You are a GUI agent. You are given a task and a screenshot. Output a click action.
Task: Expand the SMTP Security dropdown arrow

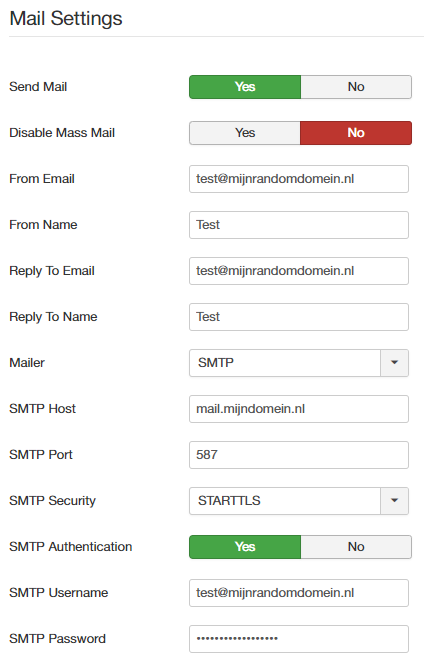(x=394, y=501)
